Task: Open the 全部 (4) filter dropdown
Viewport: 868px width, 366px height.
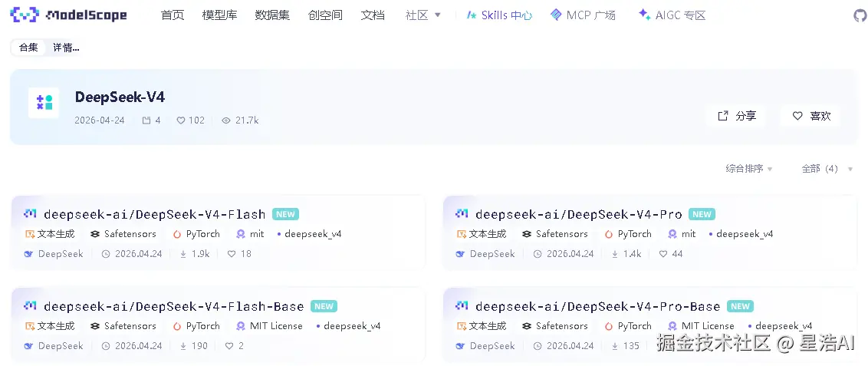Action: [x=827, y=169]
